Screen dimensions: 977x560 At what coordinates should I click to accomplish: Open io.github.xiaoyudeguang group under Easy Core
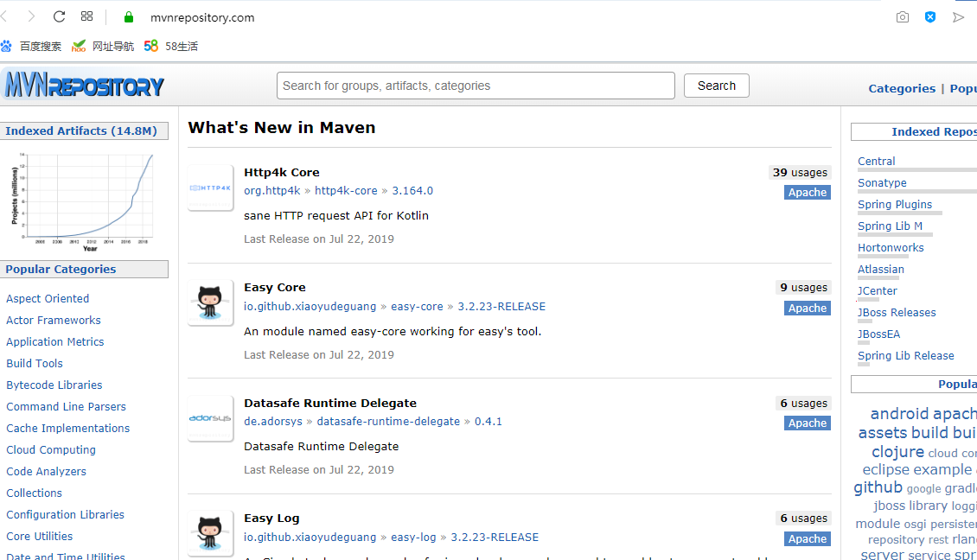(x=310, y=307)
